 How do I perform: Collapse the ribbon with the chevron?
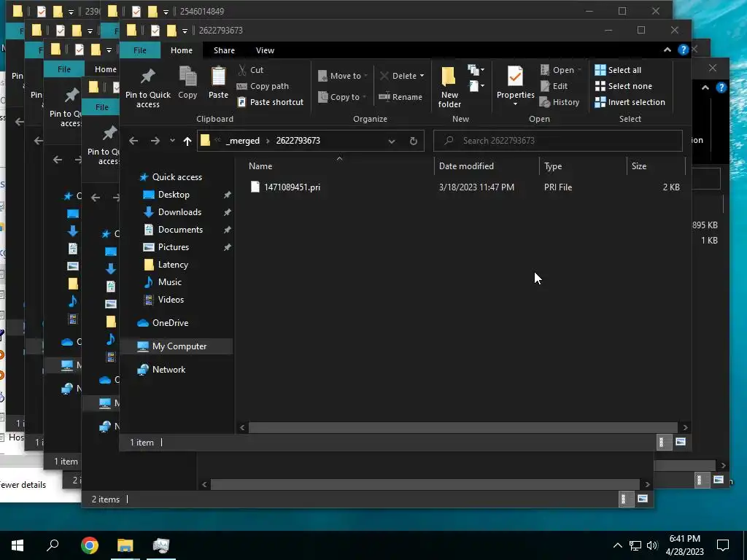(x=667, y=50)
